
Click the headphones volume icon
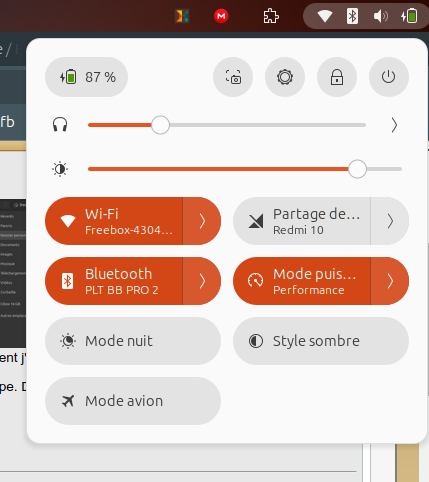[x=60, y=125]
